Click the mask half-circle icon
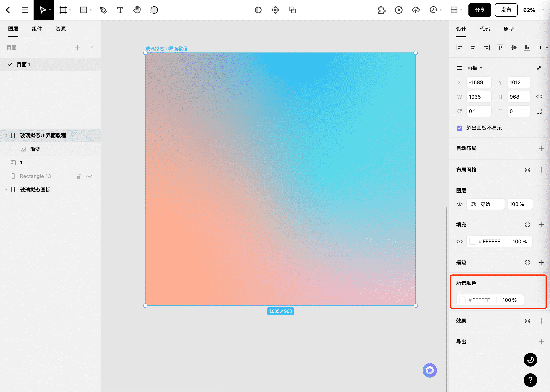 click(x=258, y=10)
